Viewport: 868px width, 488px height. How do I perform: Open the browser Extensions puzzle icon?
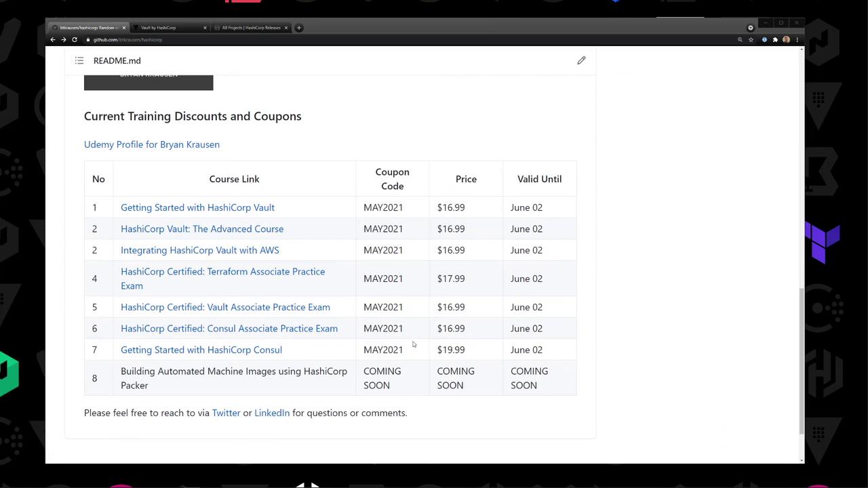pos(775,40)
